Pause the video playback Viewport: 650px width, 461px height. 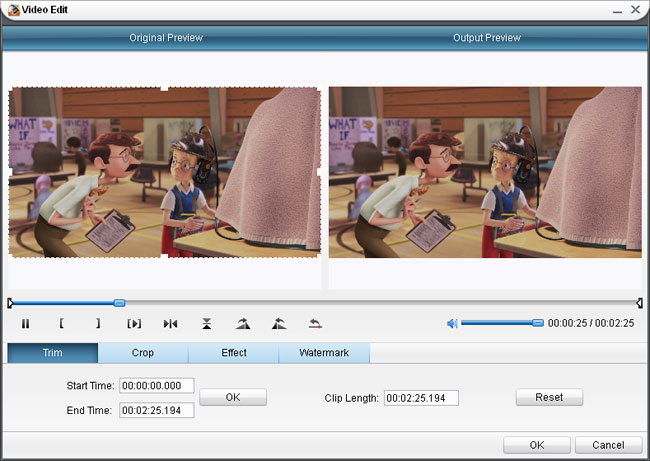tap(25, 323)
